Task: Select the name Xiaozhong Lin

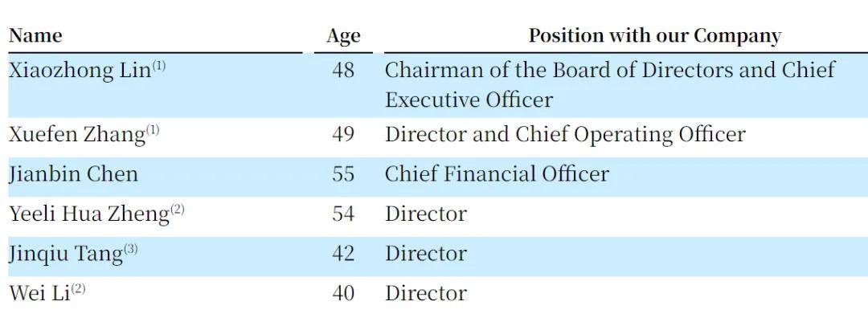Action: coord(80,71)
